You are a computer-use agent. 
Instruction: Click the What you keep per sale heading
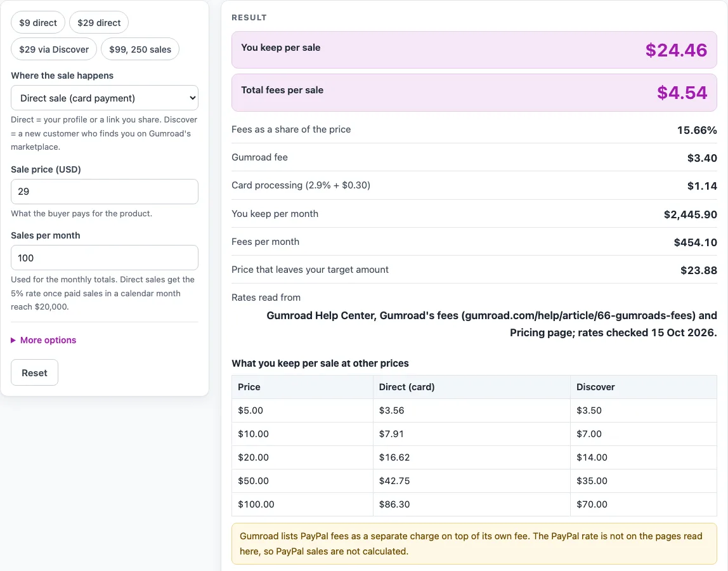(x=320, y=364)
